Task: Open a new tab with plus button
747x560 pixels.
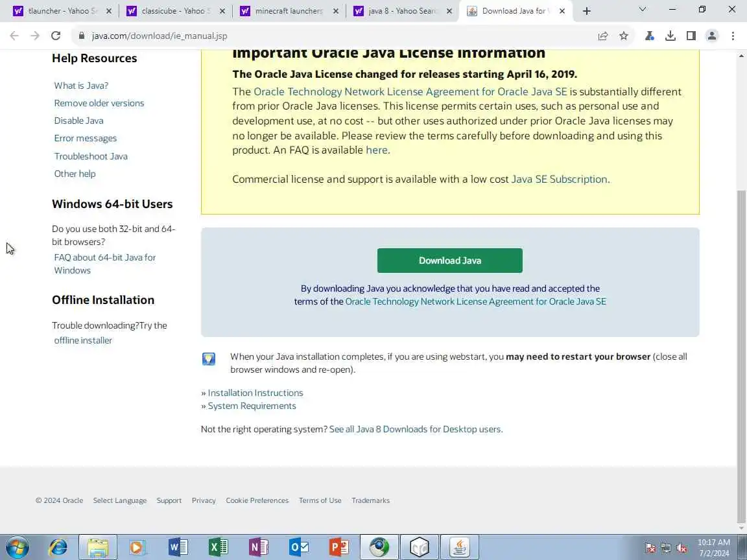Action: click(586, 11)
